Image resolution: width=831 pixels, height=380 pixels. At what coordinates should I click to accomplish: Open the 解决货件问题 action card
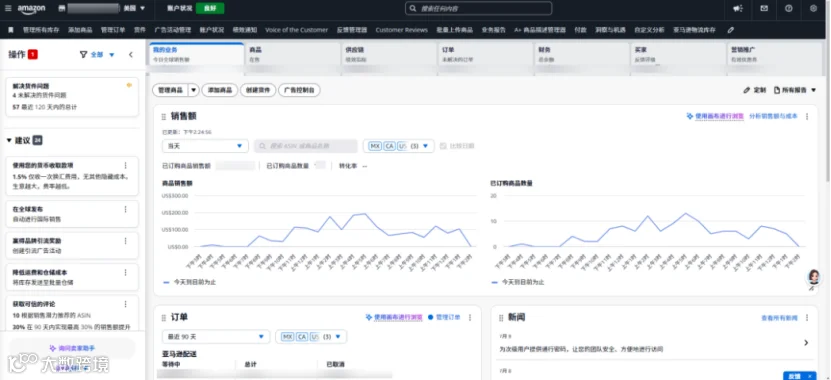point(72,96)
